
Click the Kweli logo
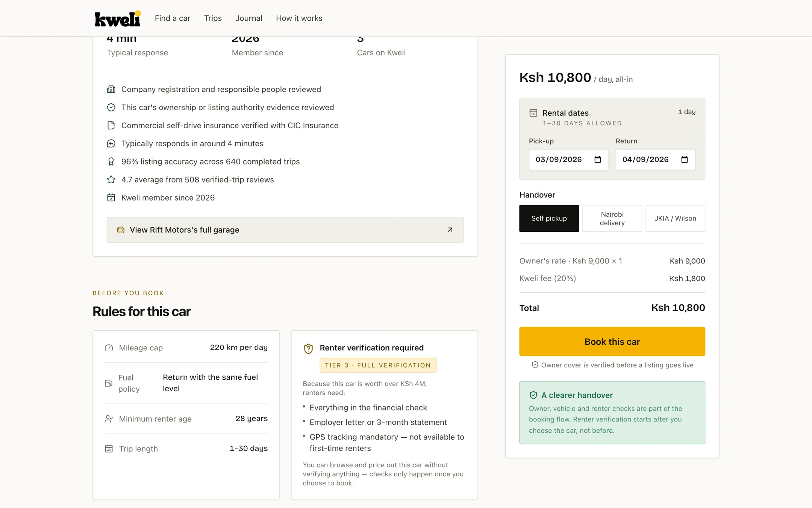[x=118, y=18]
